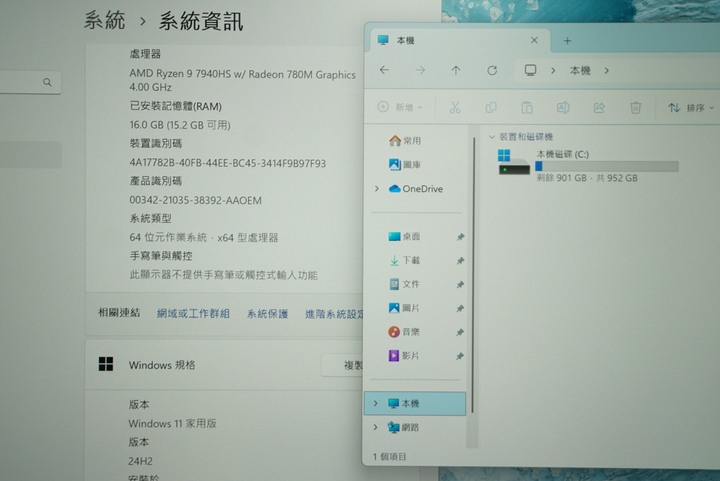Expand the OneDrive tree node
Viewport: 720px width, 481px height.
pyautogui.click(x=377, y=189)
